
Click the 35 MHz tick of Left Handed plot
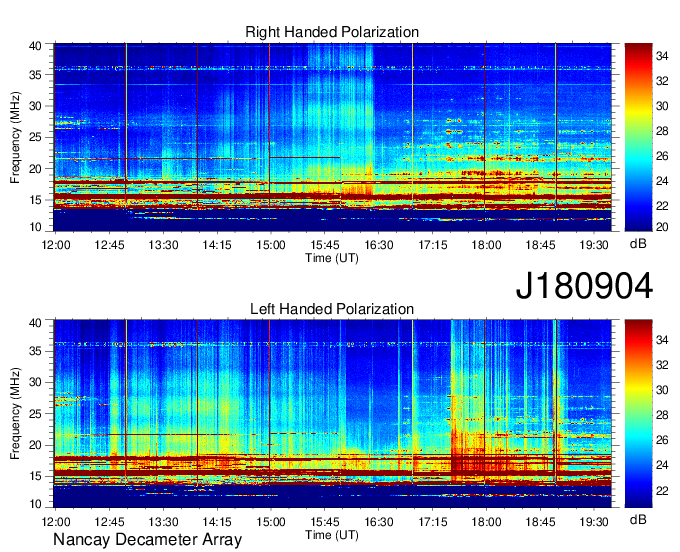coord(35,351)
